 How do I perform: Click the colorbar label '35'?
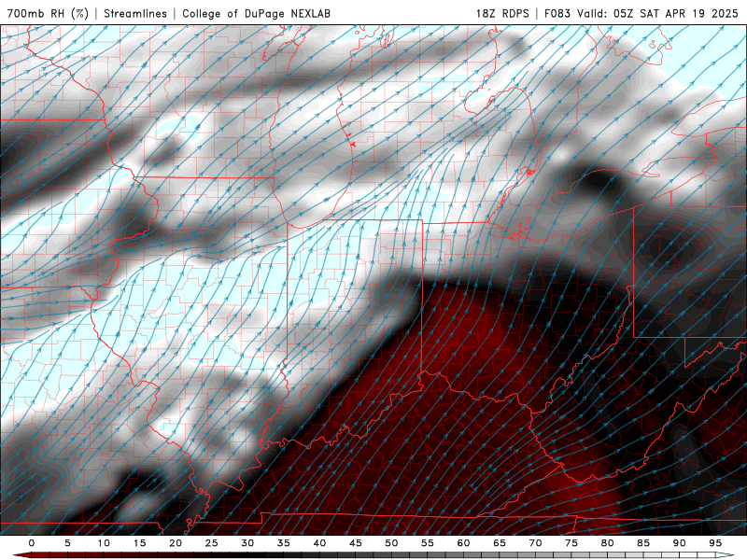pyautogui.click(x=284, y=543)
